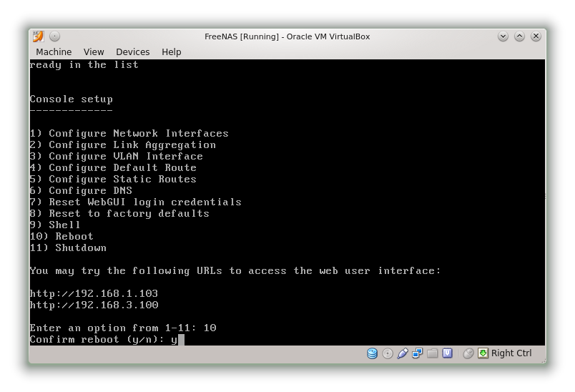This screenshot has height=392, width=575.
Task: Open the View menu
Action: pos(94,52)
